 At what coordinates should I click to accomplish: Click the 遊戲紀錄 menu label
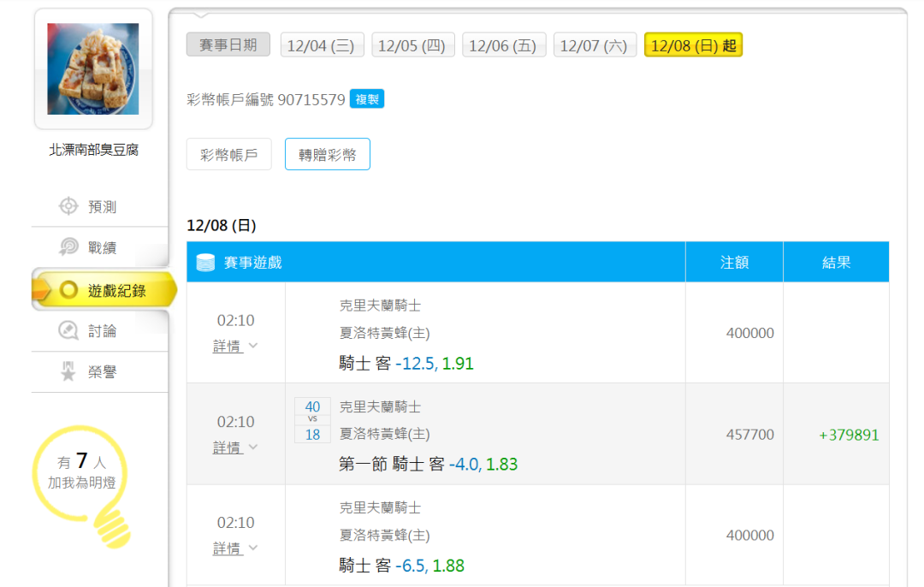116,291
